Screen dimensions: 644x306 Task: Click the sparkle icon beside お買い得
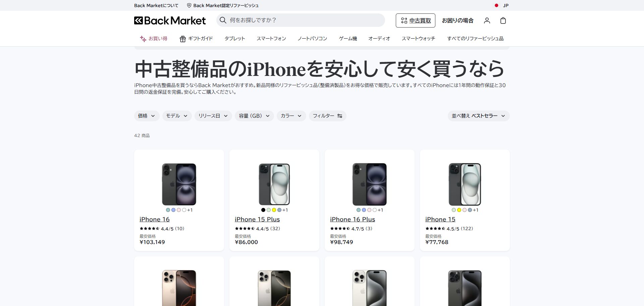143,39
